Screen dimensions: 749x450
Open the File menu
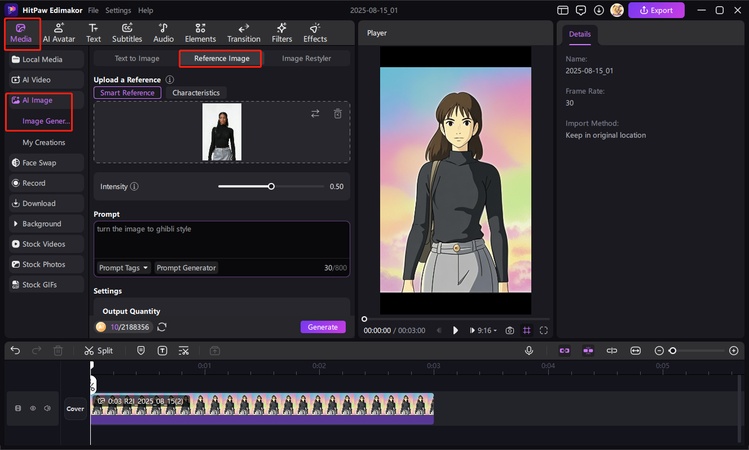click(93, 10)
